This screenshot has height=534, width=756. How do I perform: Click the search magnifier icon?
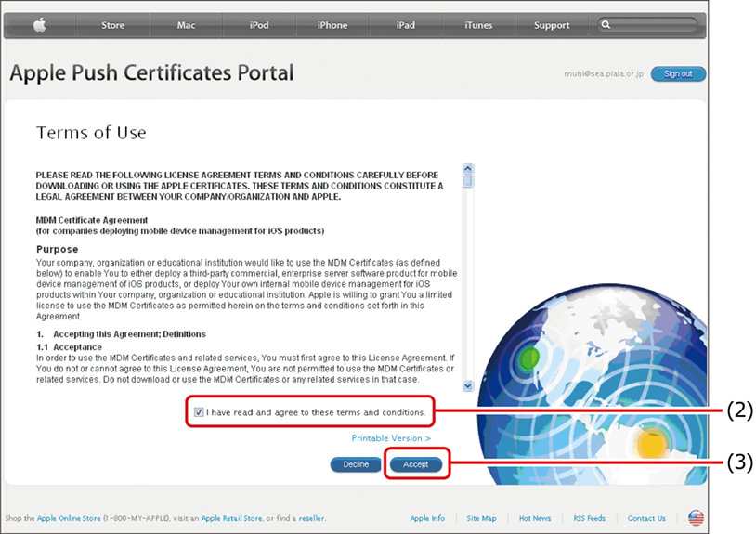pyautogui.click(x=606, y=24)
